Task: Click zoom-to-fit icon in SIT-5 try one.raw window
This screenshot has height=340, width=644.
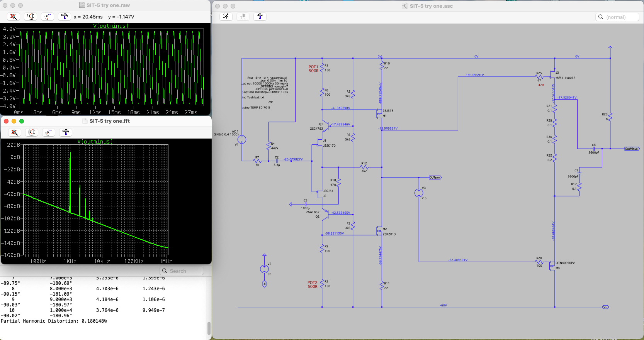Action: coord(14,17)
